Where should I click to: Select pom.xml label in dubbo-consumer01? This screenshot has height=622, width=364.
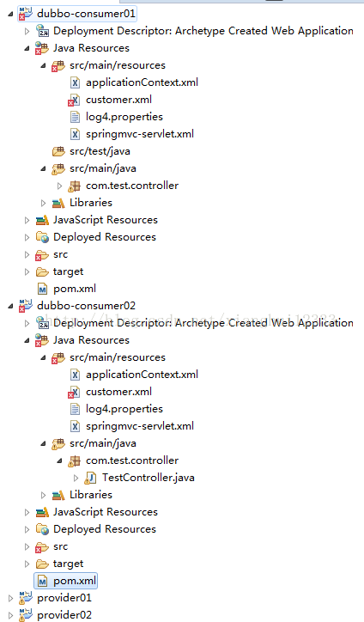[x=75, y=289]
